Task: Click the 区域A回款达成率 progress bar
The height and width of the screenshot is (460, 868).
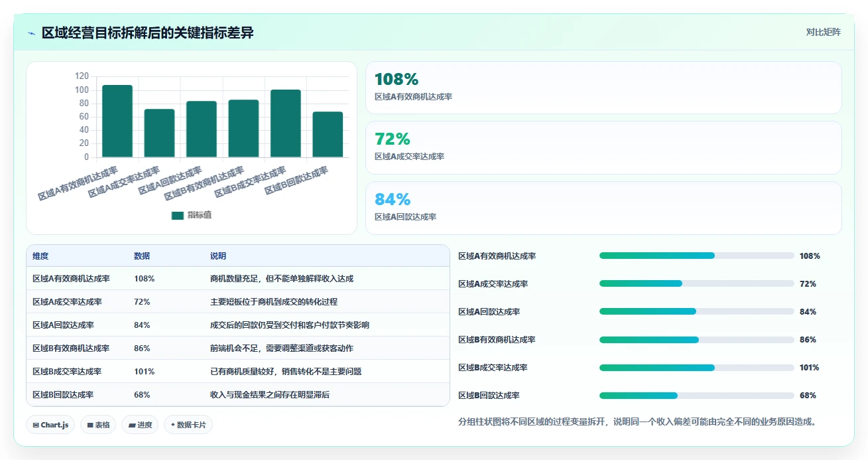Action: point(697,311)
